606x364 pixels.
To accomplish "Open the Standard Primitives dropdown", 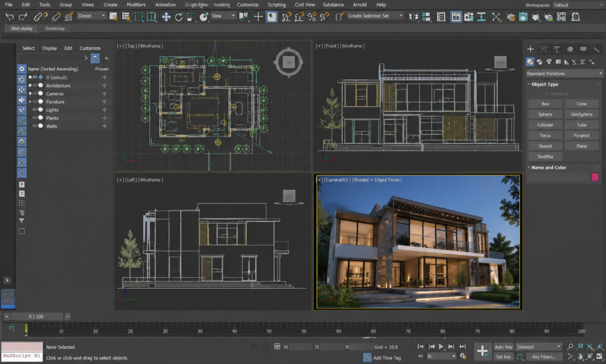I will point(564,73).
